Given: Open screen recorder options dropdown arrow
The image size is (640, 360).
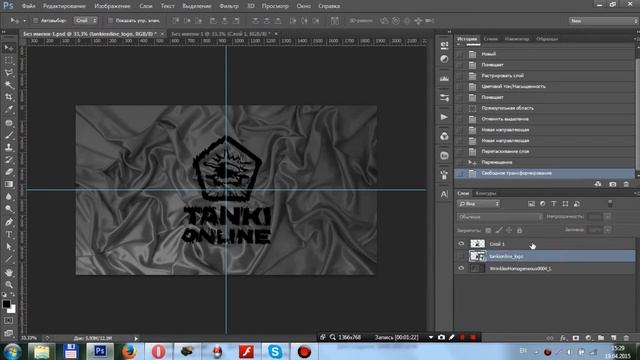Looking at the screenshot, I should (431, 338).
